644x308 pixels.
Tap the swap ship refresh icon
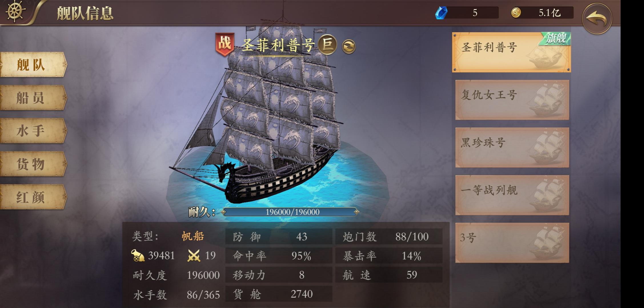click(349, 46)
